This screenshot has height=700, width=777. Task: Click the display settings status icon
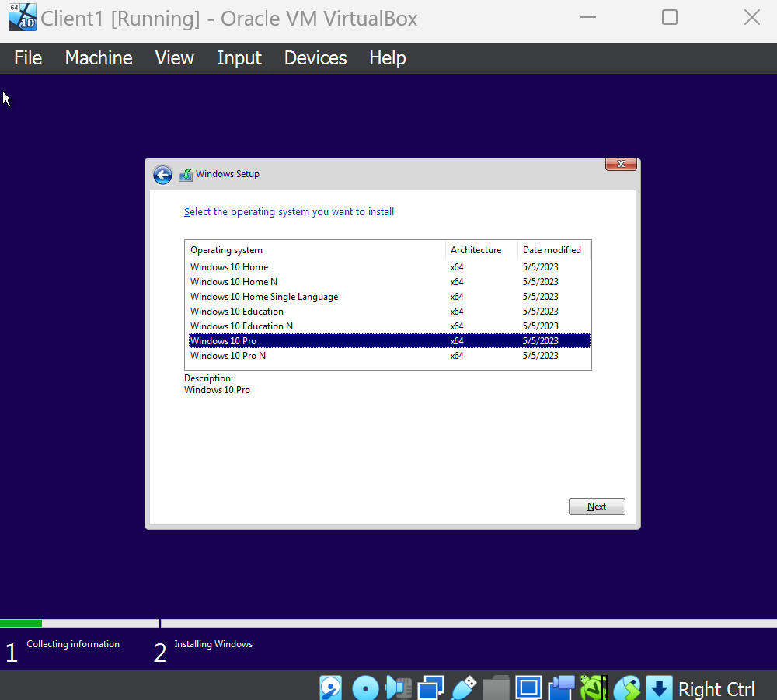(528, 688)
